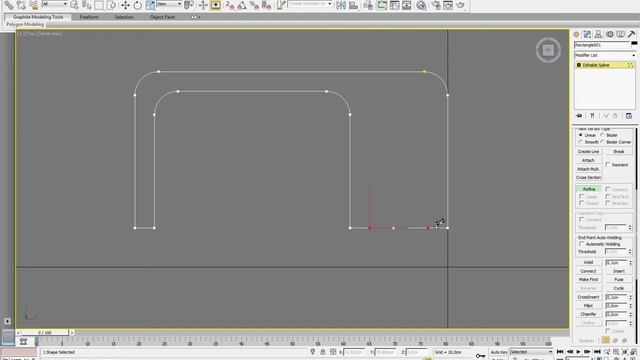640x360 pixels.
Task: Select the Link tool in main toolbar
Action: pos(8,5)
